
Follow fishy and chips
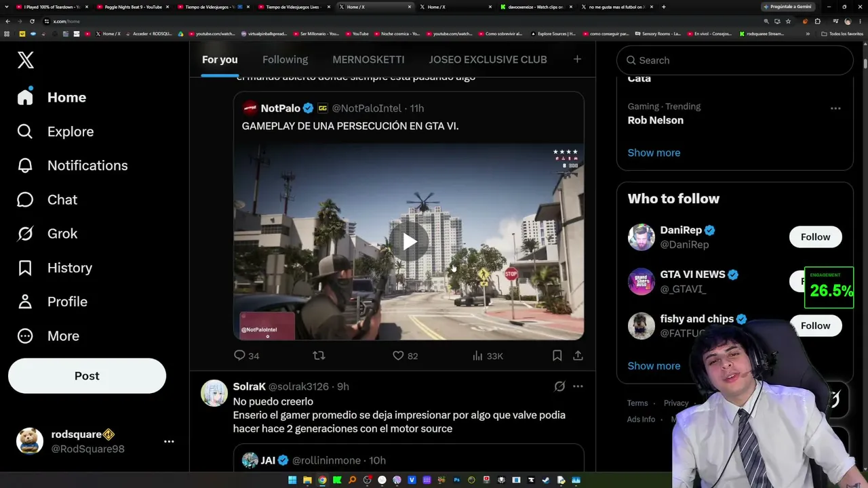(x=815, y=326)
